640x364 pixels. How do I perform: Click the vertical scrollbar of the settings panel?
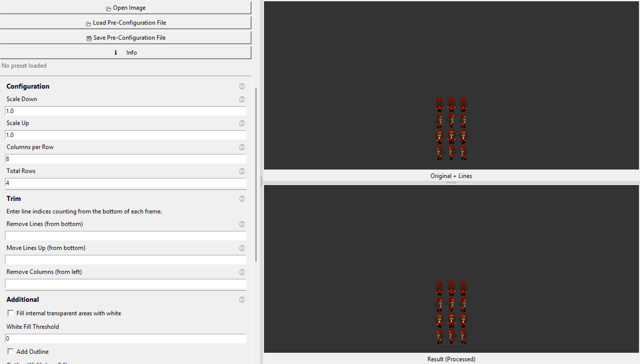(x=256, y=175)
